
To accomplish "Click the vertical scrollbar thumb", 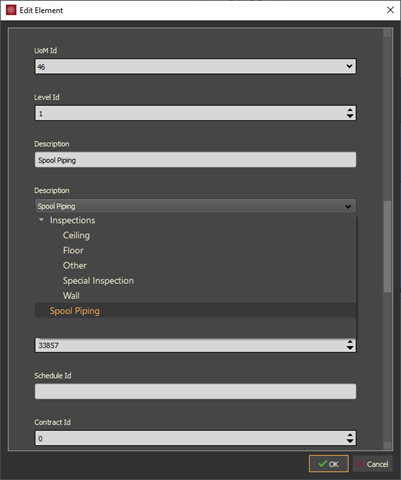I will point(387,246).
